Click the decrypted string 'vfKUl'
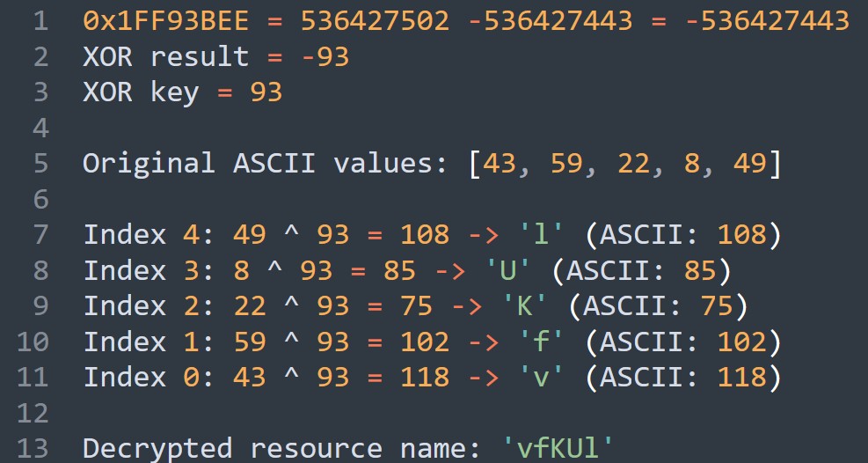The image size is (868, 463). coord(557,448)
